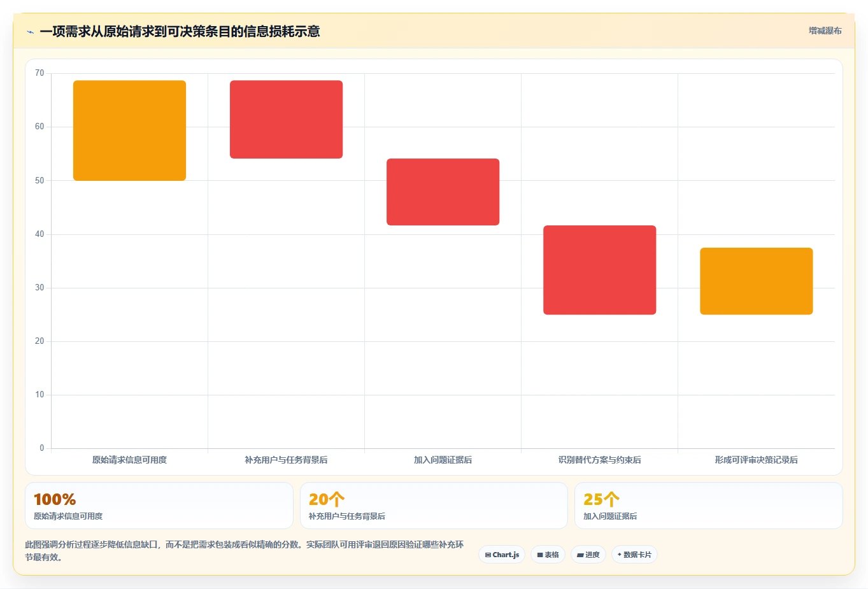Click the red 加入问题证据后 bar
The height and width of the screenshot is (589, 868).
443,192
